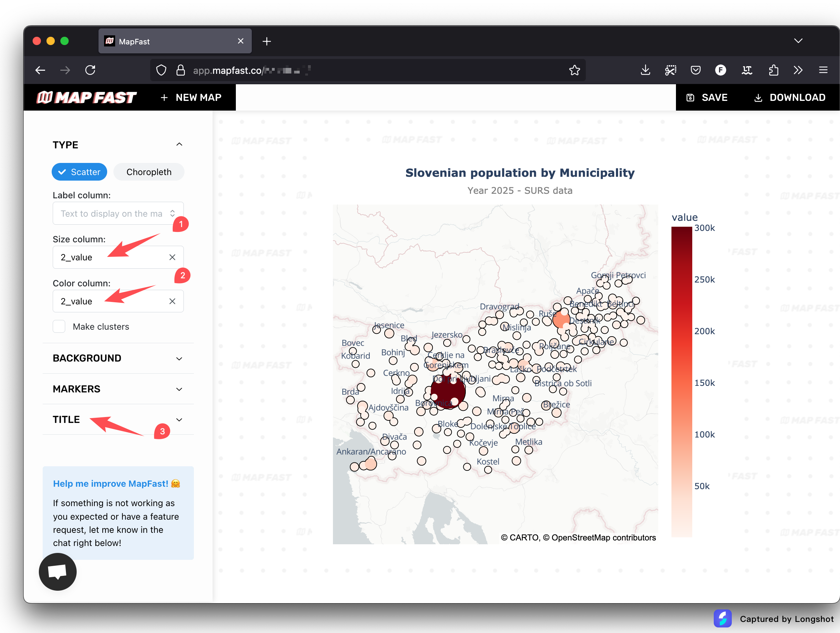Bookmark this page with the star icon

[x=574, y=70]
